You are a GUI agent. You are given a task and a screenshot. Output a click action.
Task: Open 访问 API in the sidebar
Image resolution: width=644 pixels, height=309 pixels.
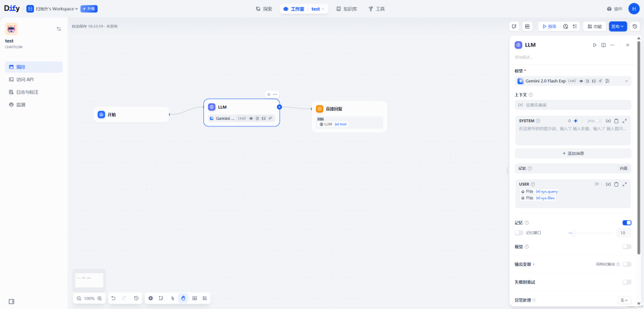(x=25, y=79)
